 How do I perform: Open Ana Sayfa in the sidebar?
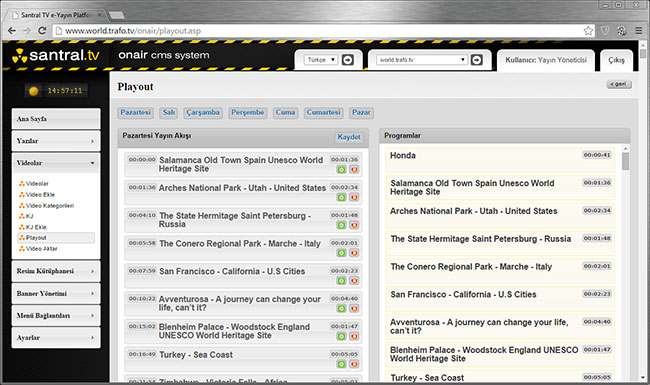pyautogui.click(x=56, y=119)
